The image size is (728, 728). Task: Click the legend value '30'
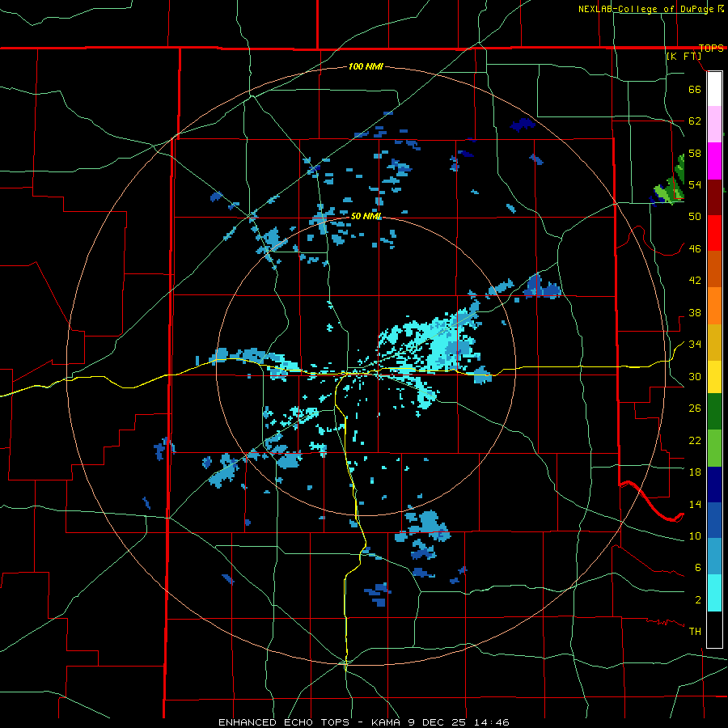point(695,376)
